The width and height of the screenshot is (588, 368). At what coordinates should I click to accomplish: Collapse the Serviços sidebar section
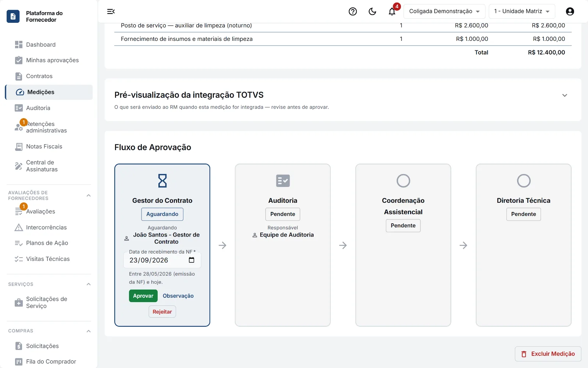tap(89, 284)
